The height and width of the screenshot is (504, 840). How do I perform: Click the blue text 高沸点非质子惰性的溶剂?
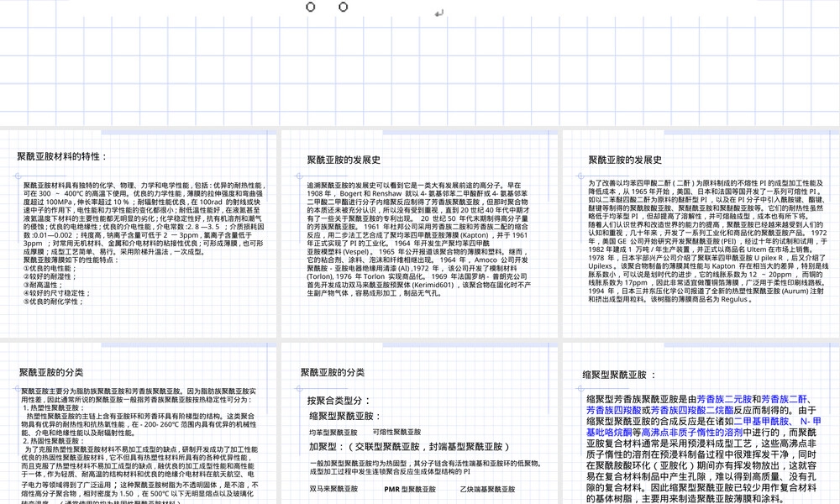(692, 433)
